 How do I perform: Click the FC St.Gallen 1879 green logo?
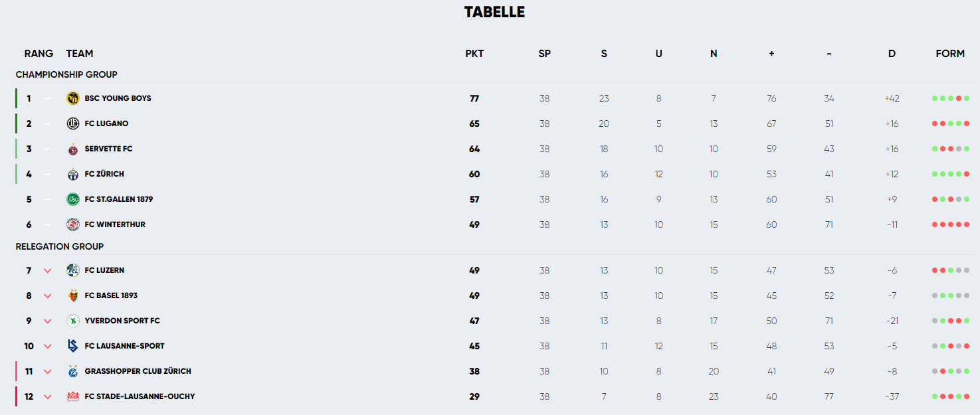(x=73, y=199)
